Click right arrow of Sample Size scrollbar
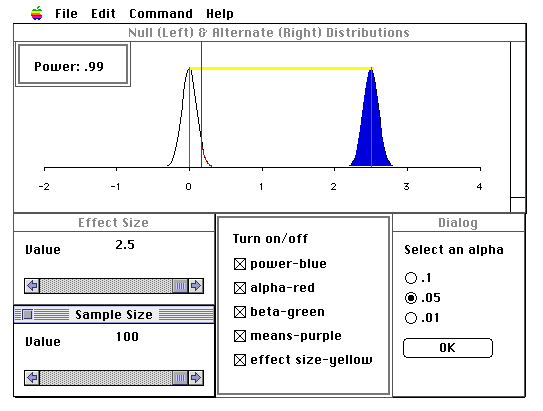 coord(196,378)
